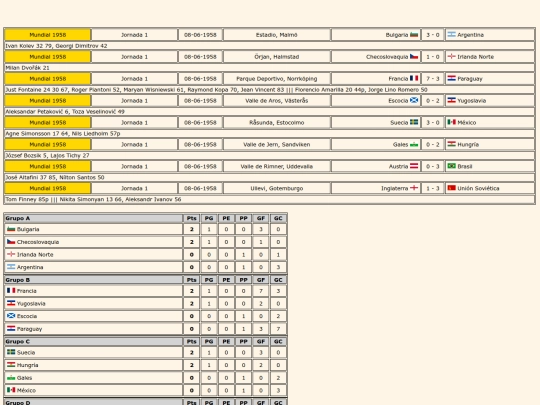540x405 pixels.
Task: Click the Bulgaria flag in the Grupo A table
Action: tap(11, 229)
